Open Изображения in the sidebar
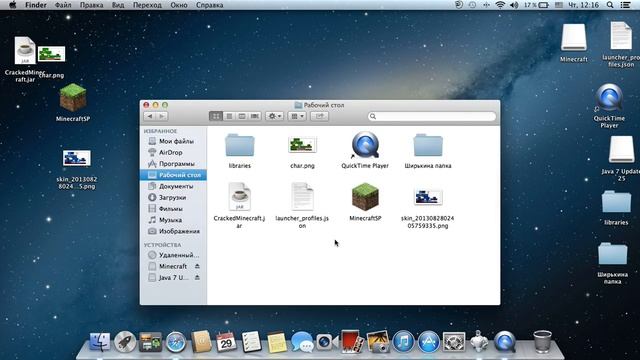This screenshot has width=640, height=360. click(173, 231)
